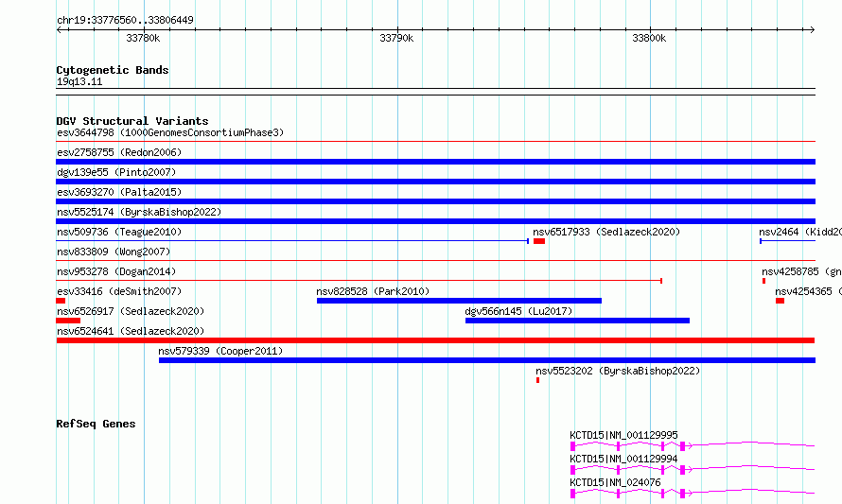Click the Cytogenetic Bands track title
Viewport: 842px width, 504px height.
point(113,70)
